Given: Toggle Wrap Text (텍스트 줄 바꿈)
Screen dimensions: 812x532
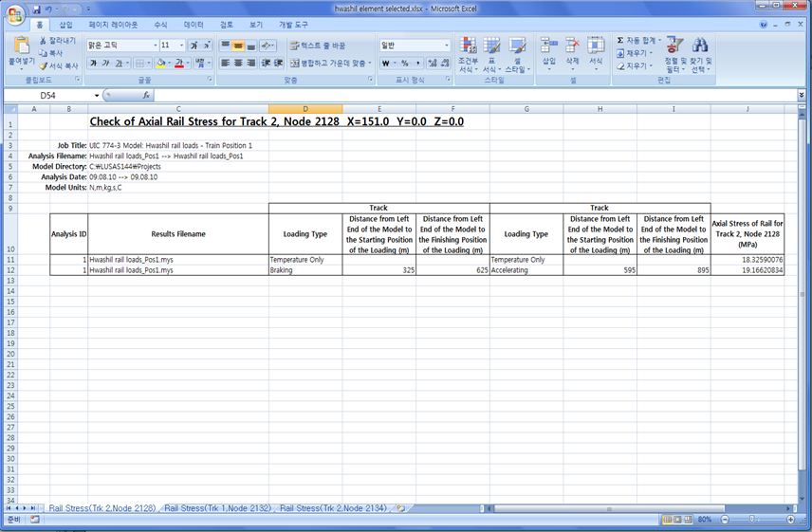Looking at the screenshot, I should click(x=317, y=46).
